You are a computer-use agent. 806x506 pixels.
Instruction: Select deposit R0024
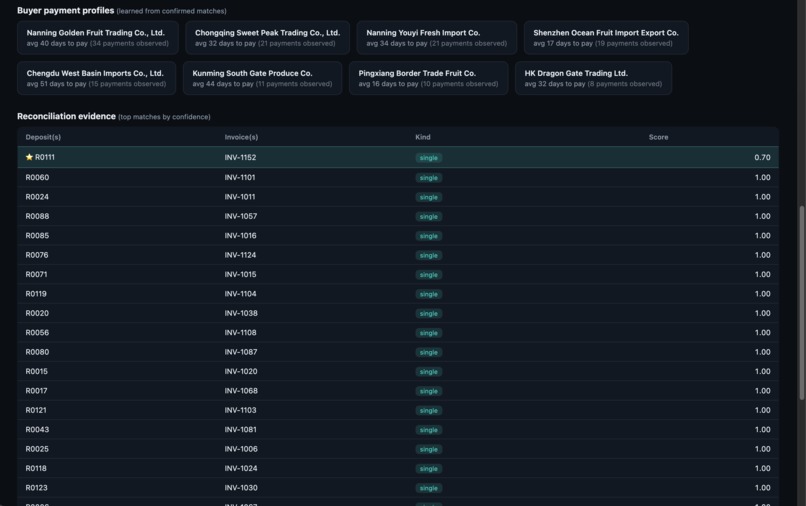[37, 197]
